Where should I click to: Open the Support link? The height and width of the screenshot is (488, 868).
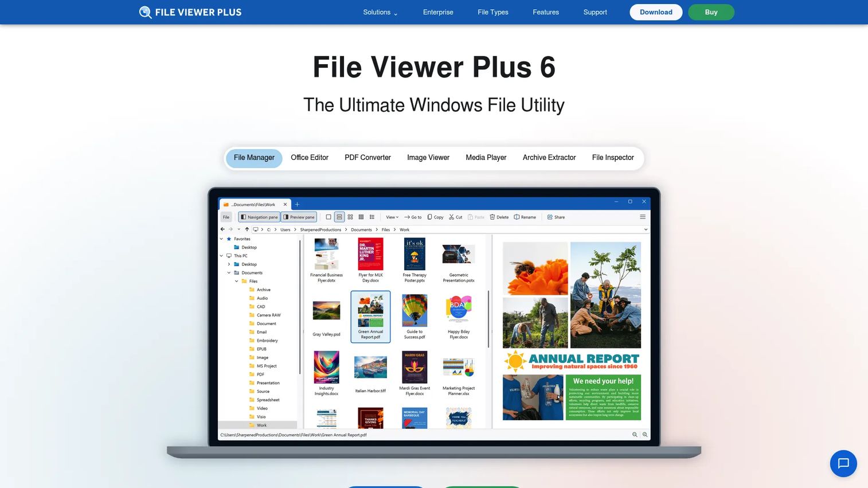tap(595, 12)
